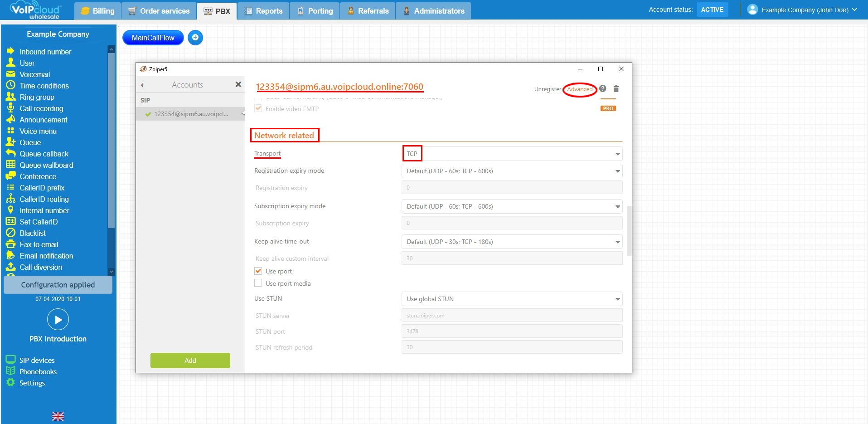Toggle Enable video FMTP checkbox
Screen dimensions: 868x424
[258, 108]
